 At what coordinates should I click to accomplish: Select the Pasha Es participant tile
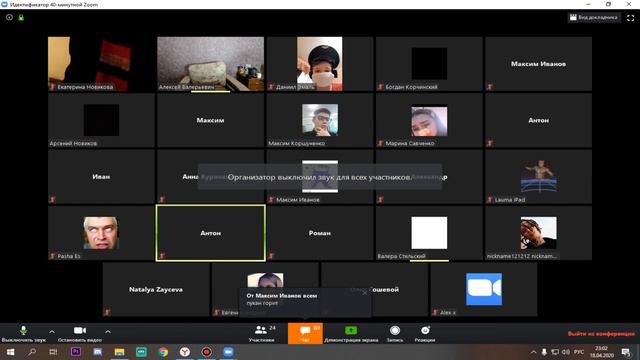click(101, 233)
